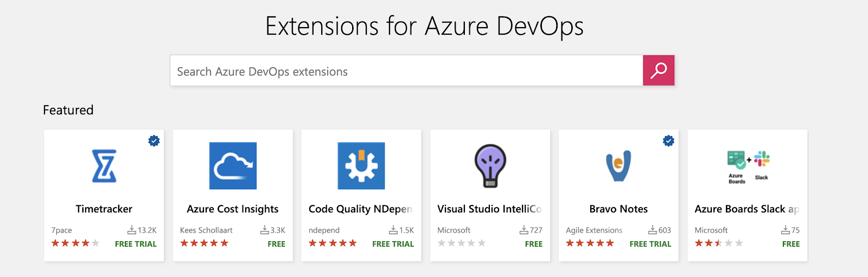Viewport: 868px width, 277px height.
Task: Select the Bravo Notes title
Action: pos(618,209)
